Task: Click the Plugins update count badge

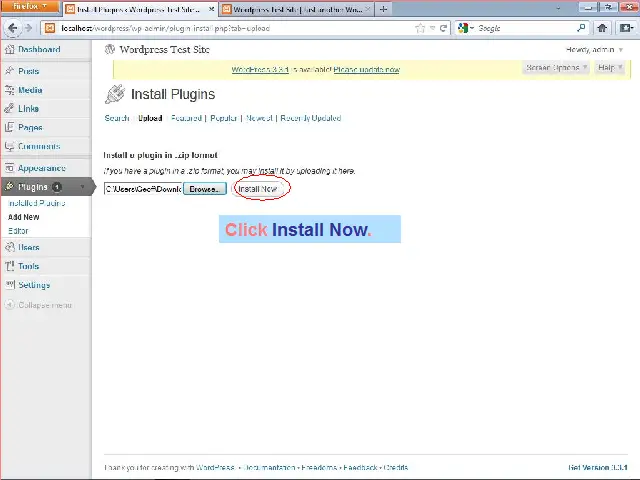Action: (57, 187)
